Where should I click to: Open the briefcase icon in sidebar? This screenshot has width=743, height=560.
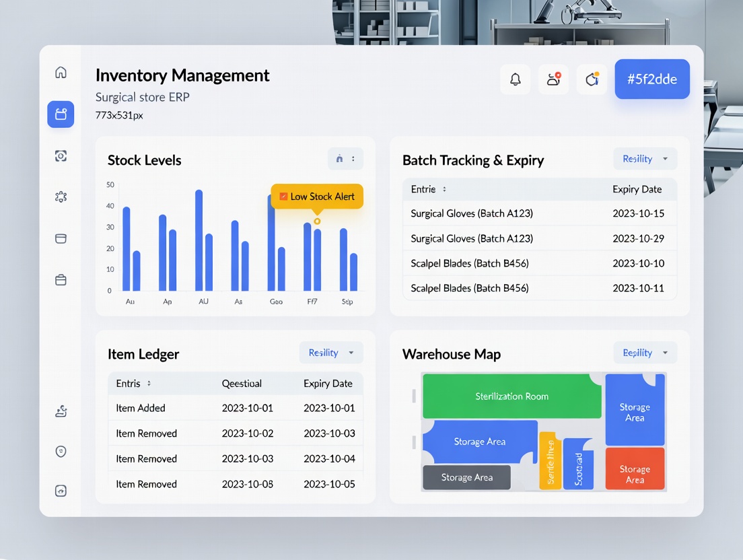[x=61, y=280]
